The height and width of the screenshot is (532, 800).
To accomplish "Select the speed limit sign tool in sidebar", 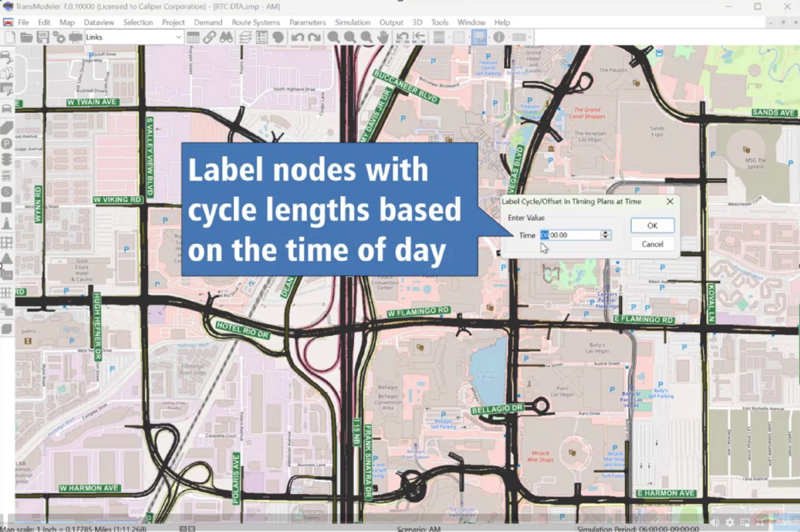I will point(7,176).
